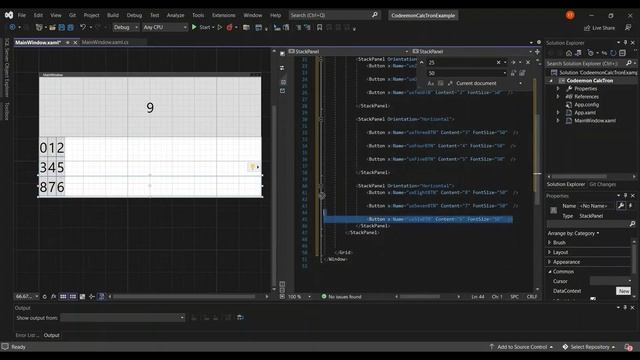The width and height of the screenshot is (640, 360).
Task: Close the MainWindow.xaml tab
Action: point(75,42)
